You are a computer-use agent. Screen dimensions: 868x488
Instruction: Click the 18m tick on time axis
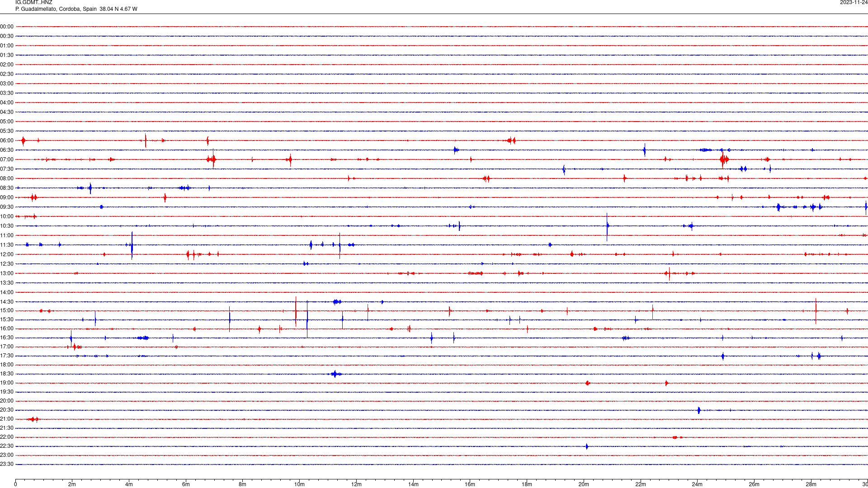click(527, 484)
